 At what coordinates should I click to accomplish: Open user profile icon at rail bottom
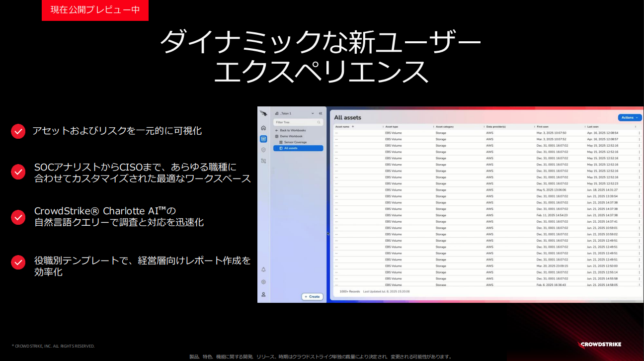pyautogui.click(x=263, y=294)
